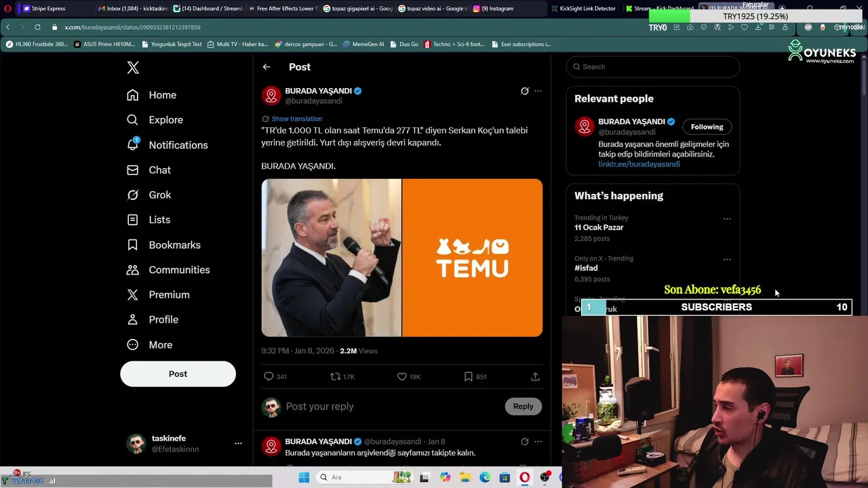Click the address bar URL

[x=132, y=27]
